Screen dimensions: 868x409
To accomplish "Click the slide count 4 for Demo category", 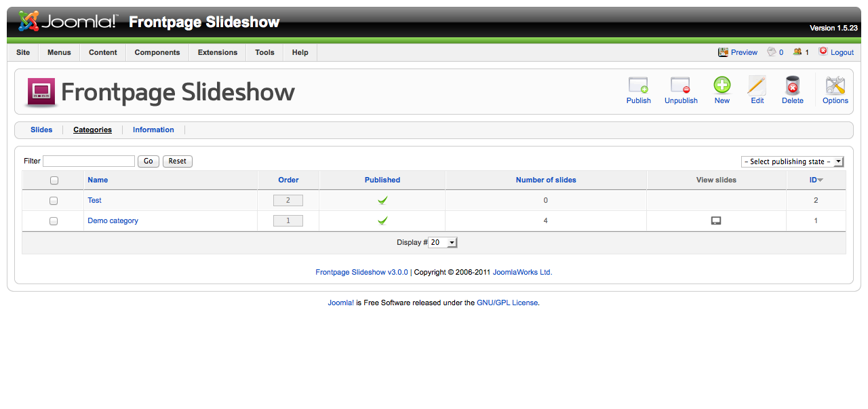I will click(546, 220).
